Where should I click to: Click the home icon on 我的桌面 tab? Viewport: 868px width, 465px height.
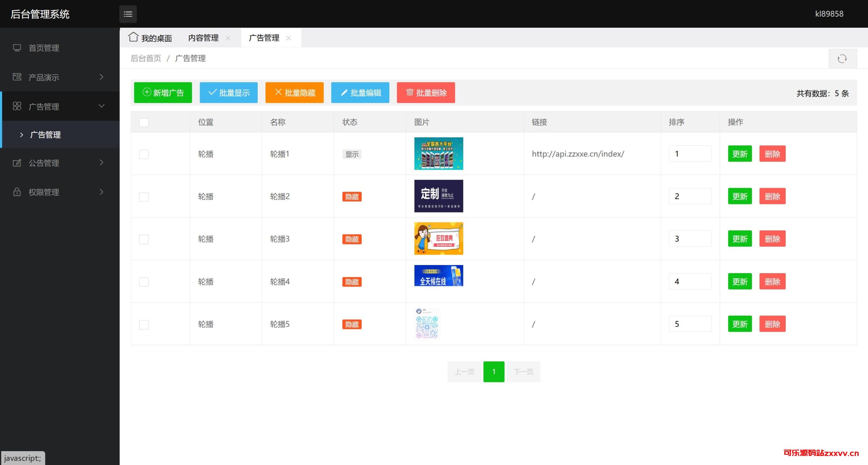(133, 37)
